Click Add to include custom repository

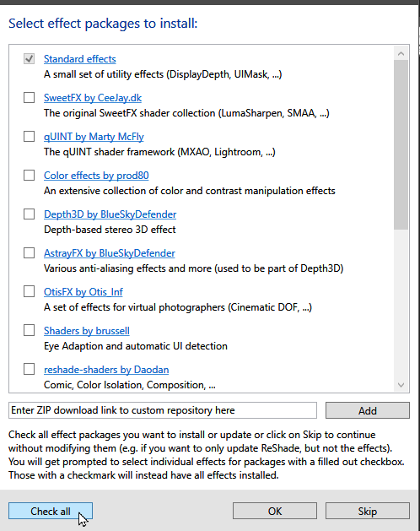click(x=368, y=410)
